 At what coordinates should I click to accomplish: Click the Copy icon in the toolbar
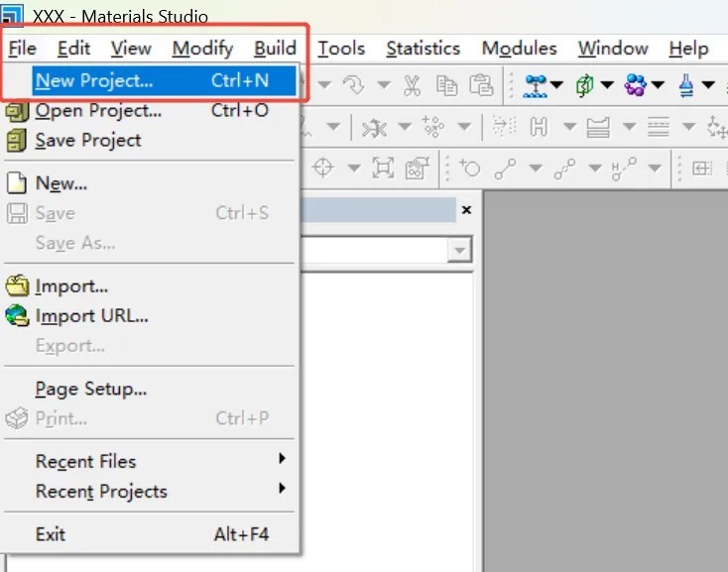pyautogui.click(x=446, y=86)
